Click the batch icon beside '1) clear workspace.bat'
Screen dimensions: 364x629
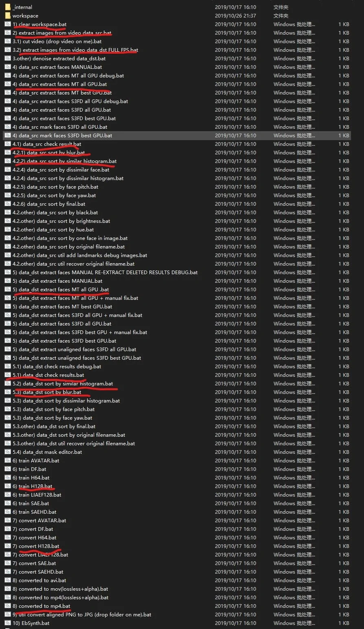point(8,24)
